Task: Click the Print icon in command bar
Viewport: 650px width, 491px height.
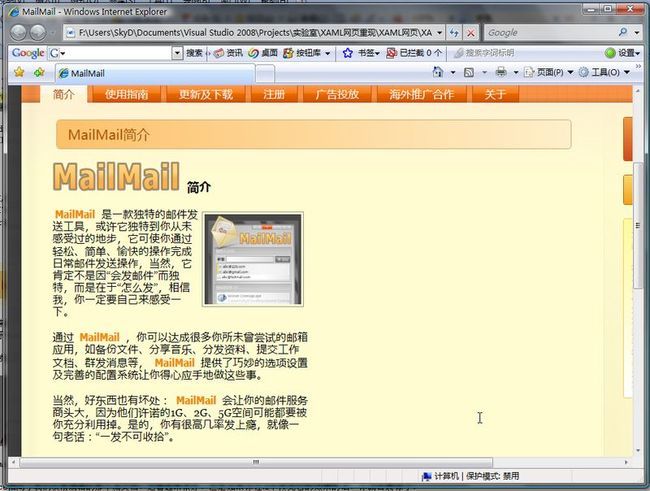Action: point(501,72)
